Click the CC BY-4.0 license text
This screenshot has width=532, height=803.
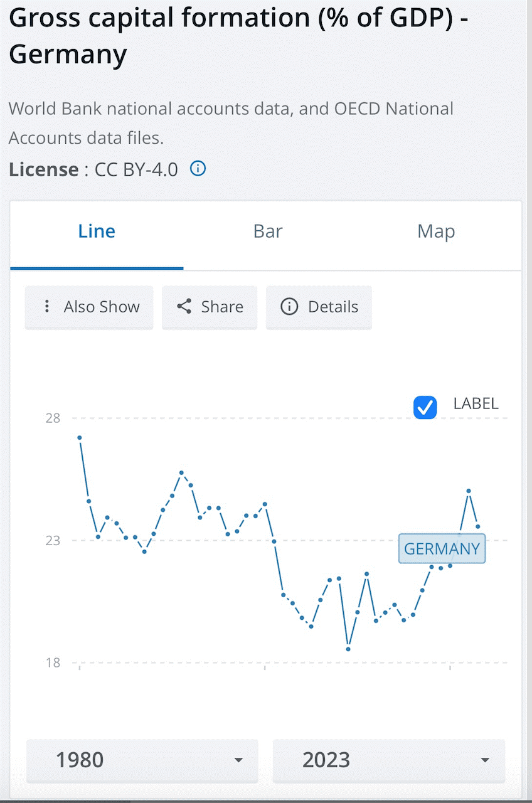point(136,169)
